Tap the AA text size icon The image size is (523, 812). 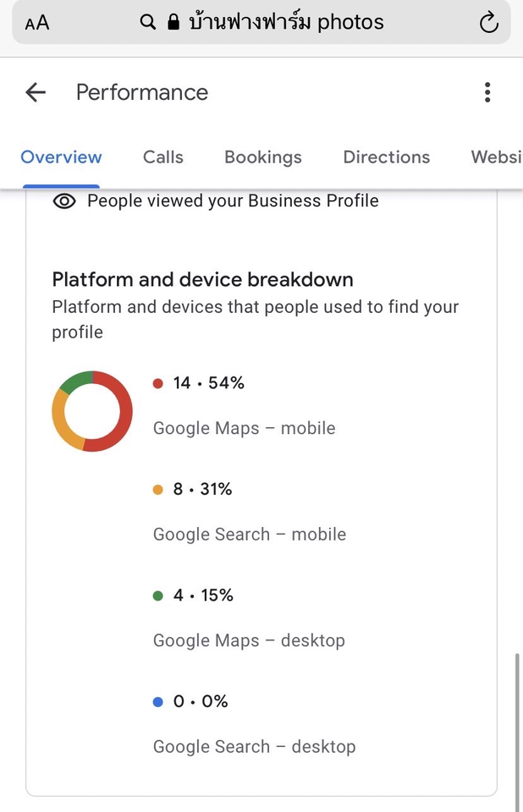pyautogui.click(x=36, y=23)
